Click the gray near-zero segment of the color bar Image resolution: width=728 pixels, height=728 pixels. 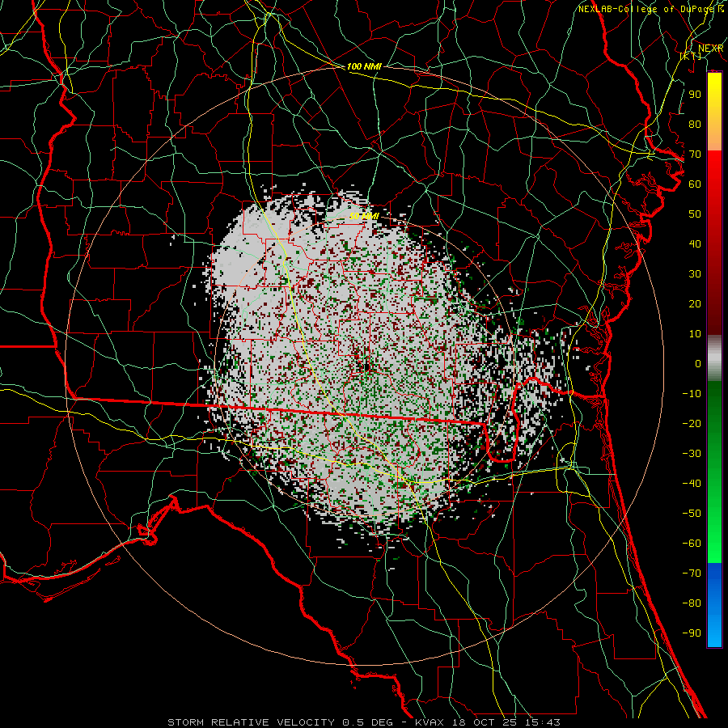(714, 358)
